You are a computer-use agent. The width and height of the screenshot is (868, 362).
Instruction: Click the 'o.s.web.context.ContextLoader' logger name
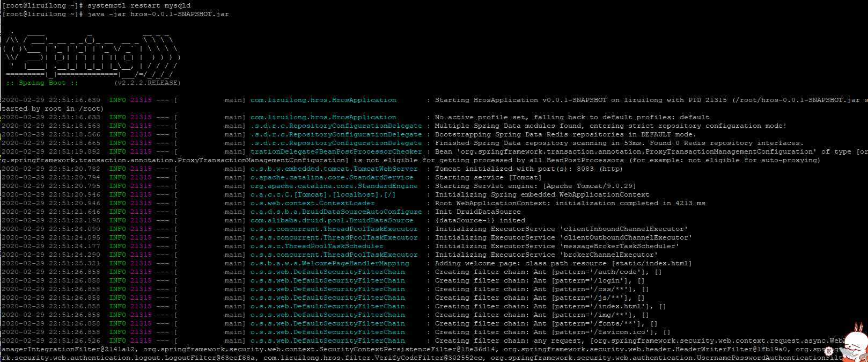coord(313,203)
